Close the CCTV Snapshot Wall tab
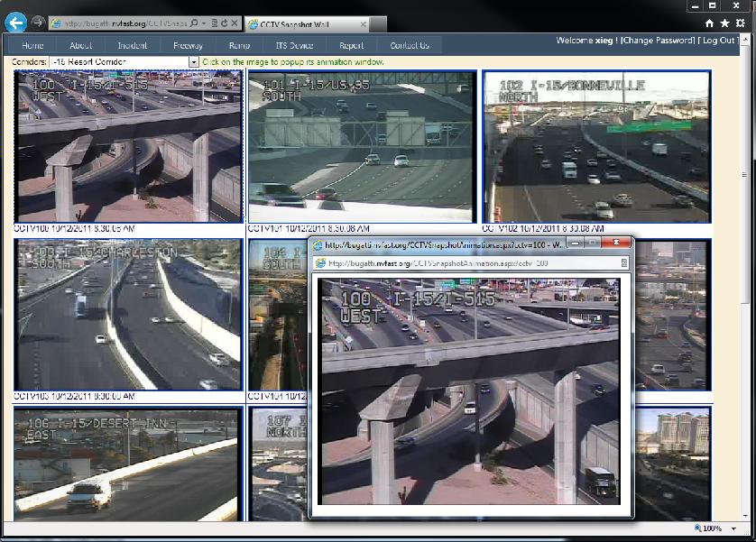This screenshot has width=756, height=542. point(363,24)
